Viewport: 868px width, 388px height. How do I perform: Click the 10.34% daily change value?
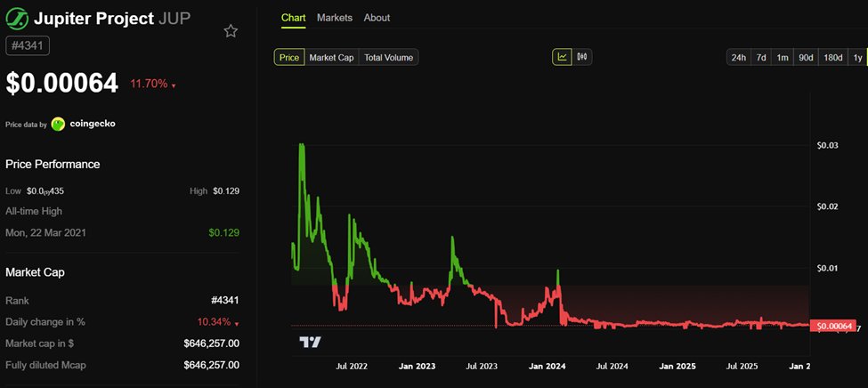click(x=215, y=321)
